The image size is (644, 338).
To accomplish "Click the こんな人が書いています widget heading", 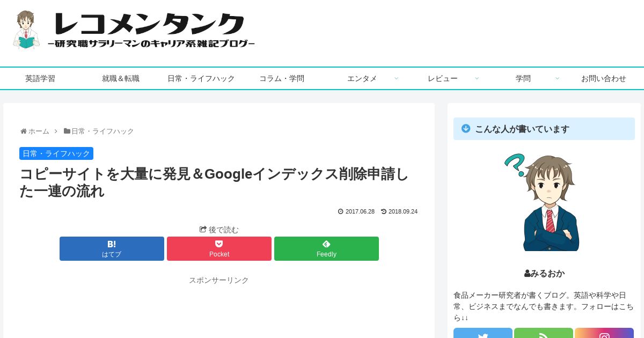I will pos(544,129).
